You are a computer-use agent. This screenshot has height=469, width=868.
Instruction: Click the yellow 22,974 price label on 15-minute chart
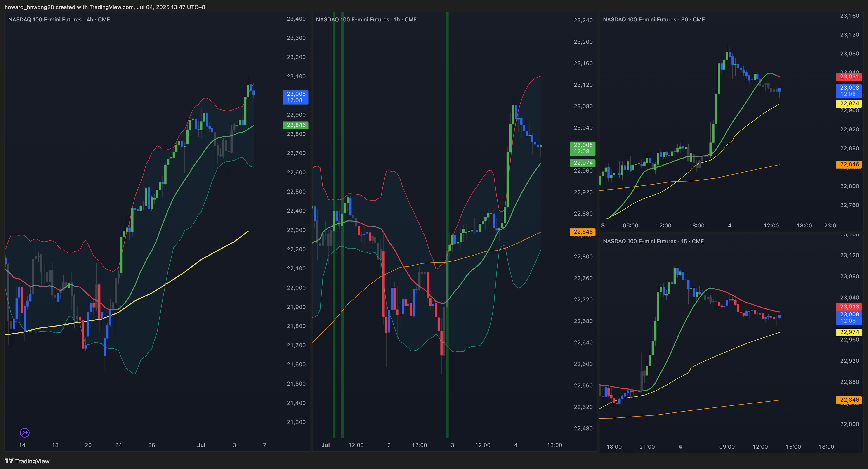coord(849,332)
